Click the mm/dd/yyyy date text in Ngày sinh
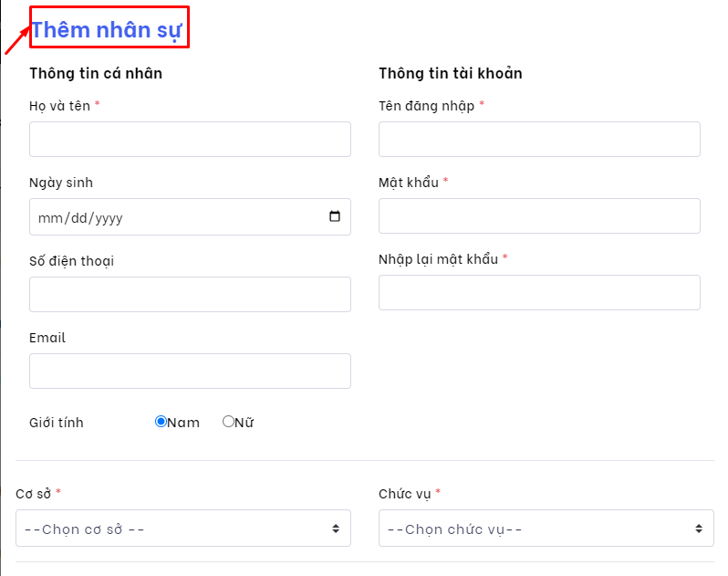728x576 pixels. click(x=80, y=218)
